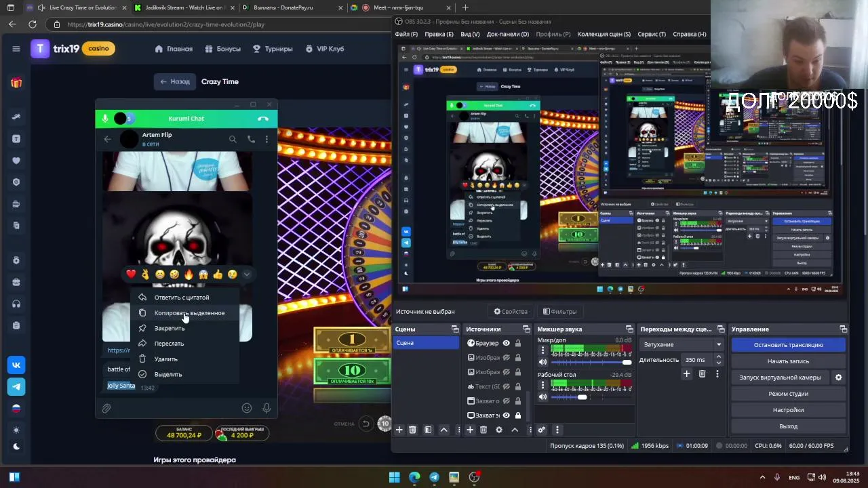
Task: Toggle dark mode moon icon in sidebar
Action: coord(16,446)
